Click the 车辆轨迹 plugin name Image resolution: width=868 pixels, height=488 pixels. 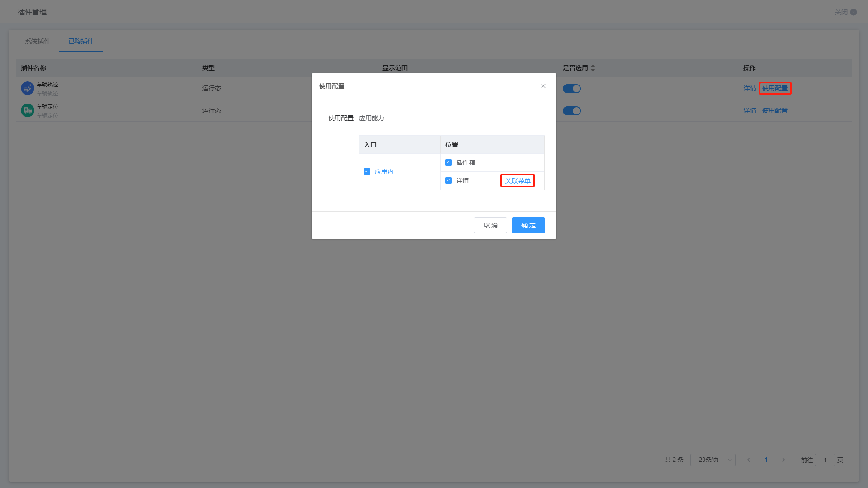[47, 85]
